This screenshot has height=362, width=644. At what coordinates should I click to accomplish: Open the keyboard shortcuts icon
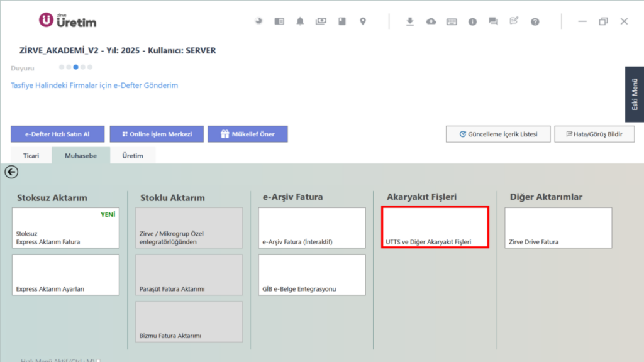[452, 22]
